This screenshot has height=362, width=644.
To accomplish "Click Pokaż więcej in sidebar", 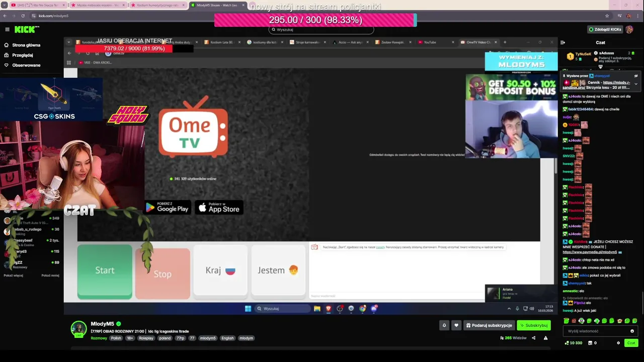I will pos(13,276).
